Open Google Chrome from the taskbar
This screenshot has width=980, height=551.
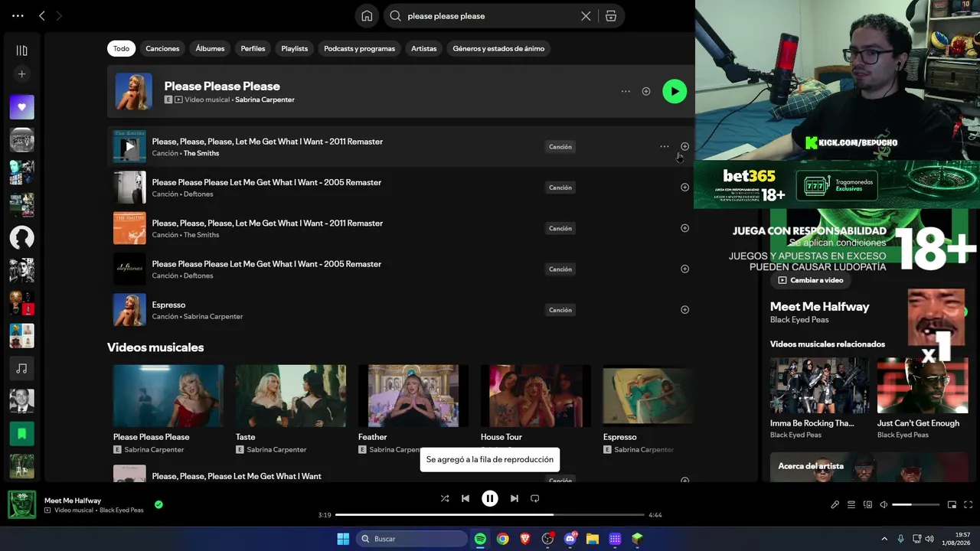coord(502,539)
